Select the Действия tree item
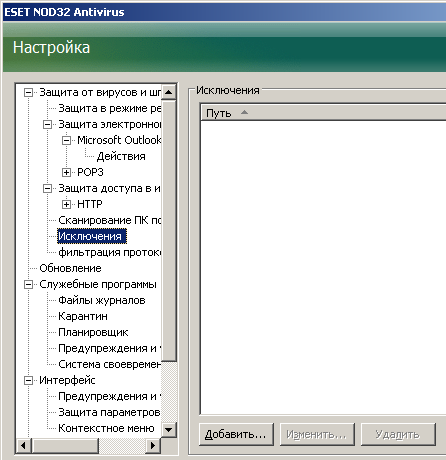446x460 pixels. click(x=121, y=156)
